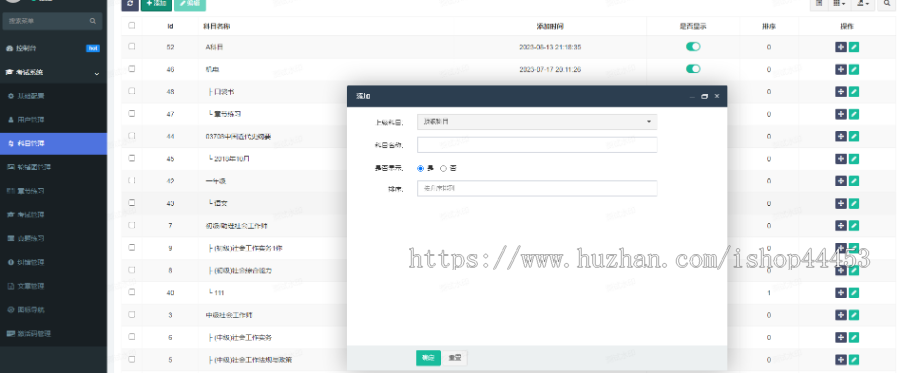Click the magnifier icon in the sidebar menu search
The height and width of the screenshot is (373, 900).
(x=92, y=21)
